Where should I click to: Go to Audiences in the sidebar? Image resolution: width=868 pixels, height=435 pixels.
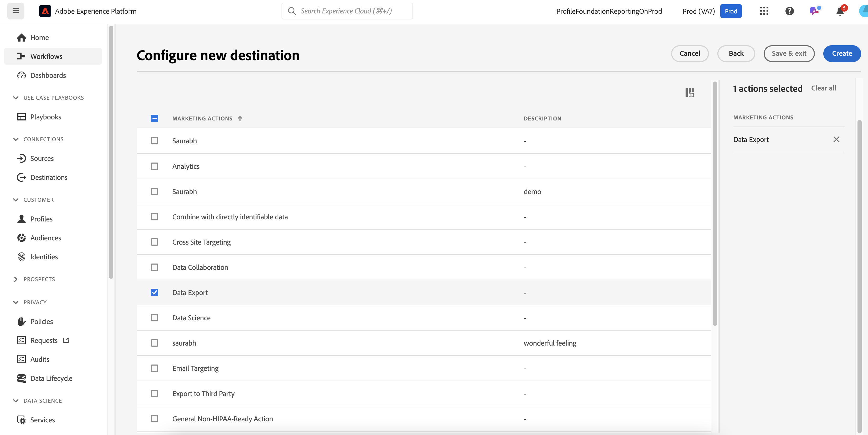tap(45, 238)
